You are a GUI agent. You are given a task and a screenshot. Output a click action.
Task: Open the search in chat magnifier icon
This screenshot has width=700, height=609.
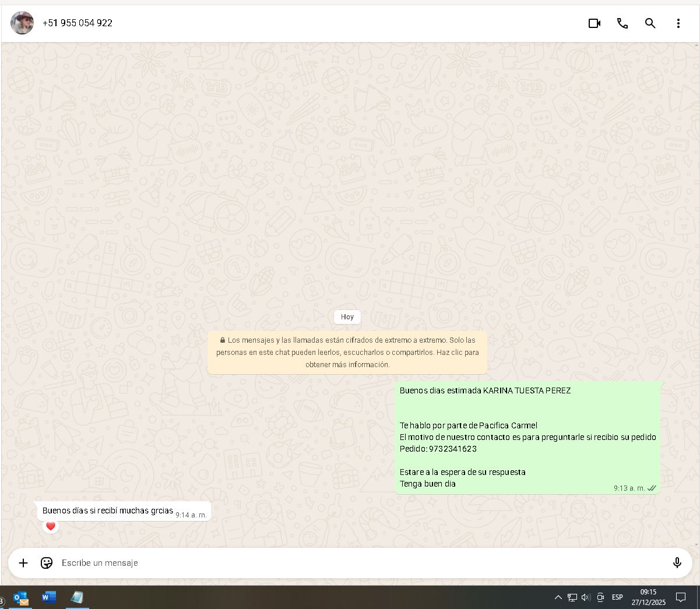point(650,23)
